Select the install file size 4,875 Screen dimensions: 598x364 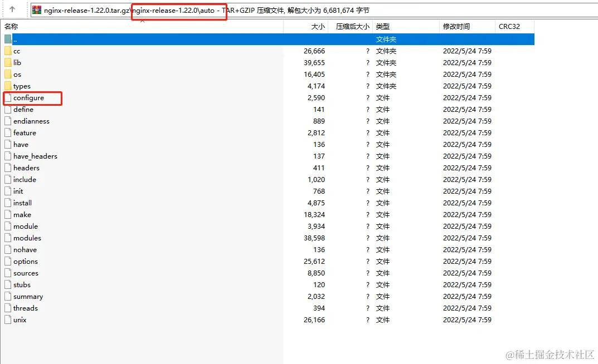click(x=316, y=203)
